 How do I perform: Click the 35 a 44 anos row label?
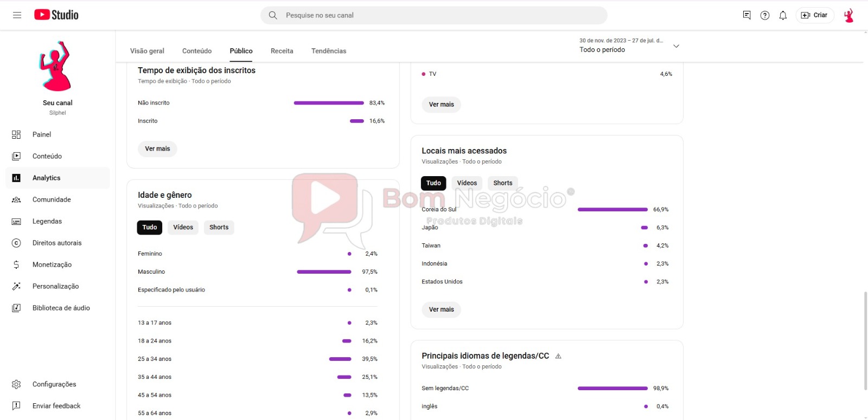pos(155,377)
